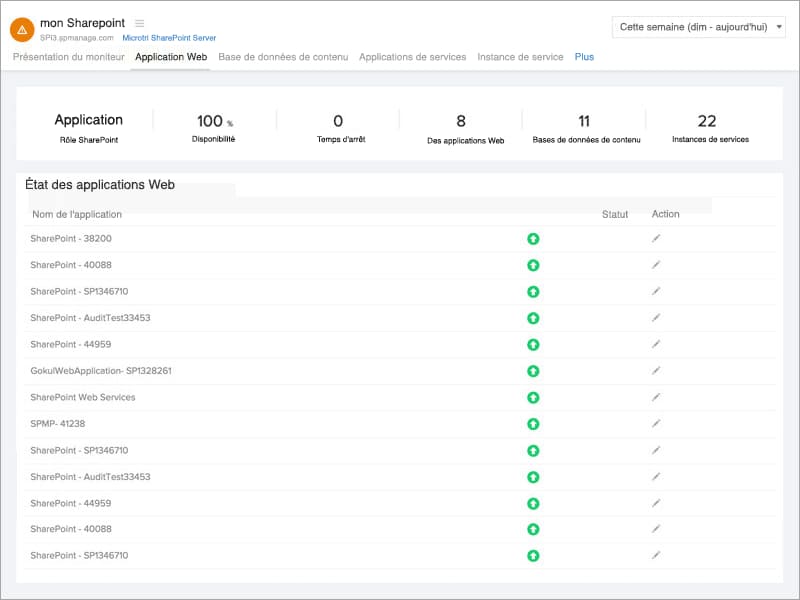The width and height of the screenshot is (800, 600).
Task: Select the Instance de service tab
Action: [520, 57]
